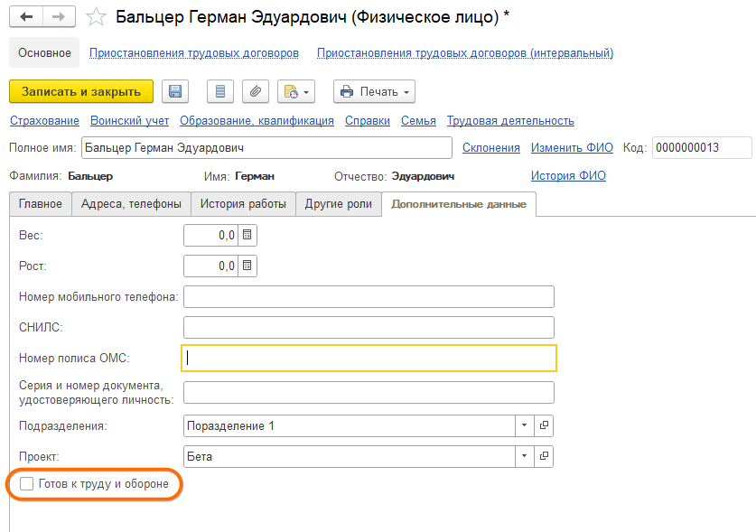Open the list/report icon in toolbar

(220, 91)
